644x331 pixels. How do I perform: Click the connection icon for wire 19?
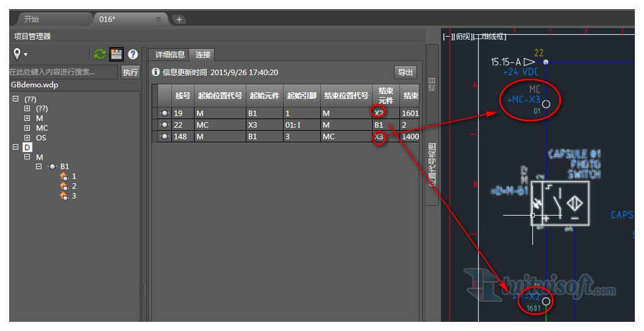(x=164, y=113)
